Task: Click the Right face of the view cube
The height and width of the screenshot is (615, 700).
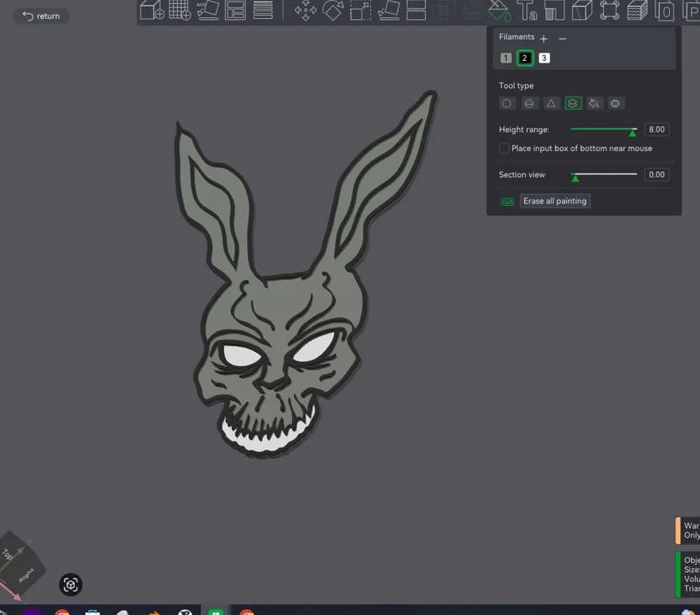Action: pyautogui.click(x=27, y=574)
